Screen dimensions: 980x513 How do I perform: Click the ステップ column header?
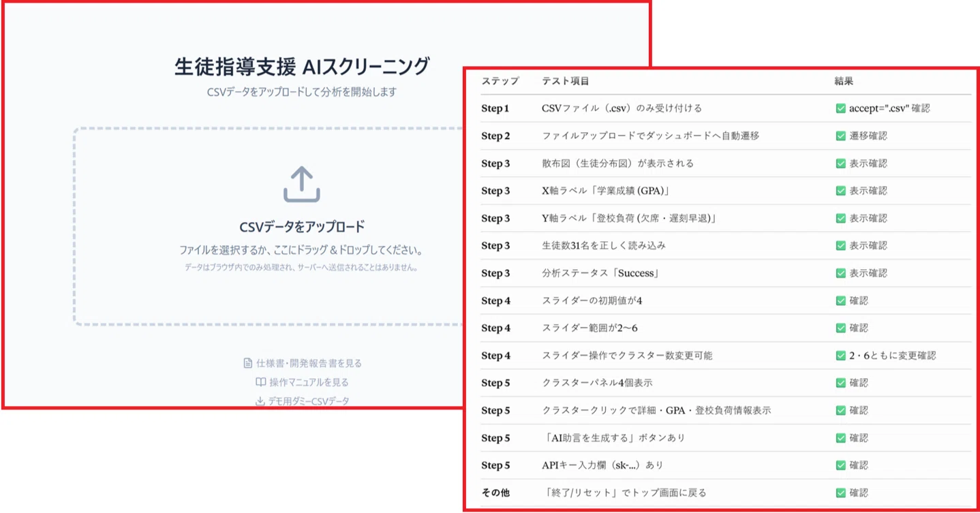(500, 81)
